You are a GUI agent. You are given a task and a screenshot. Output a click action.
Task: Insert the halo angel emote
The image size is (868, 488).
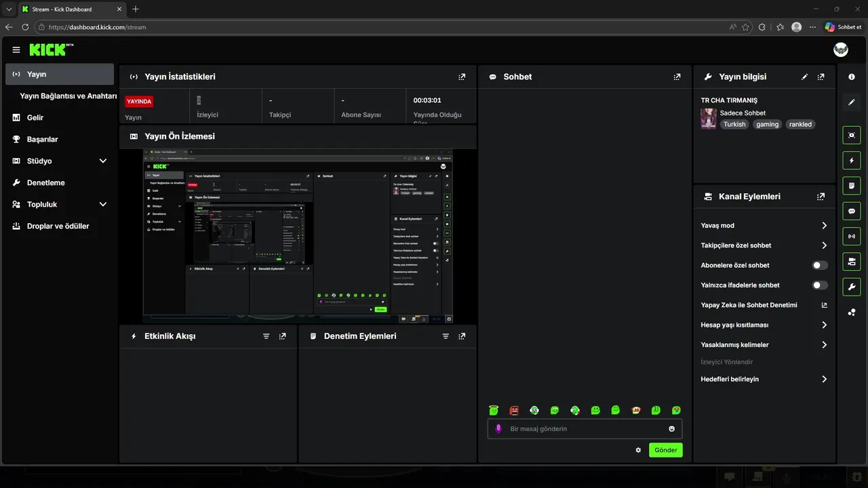[494, 410]
